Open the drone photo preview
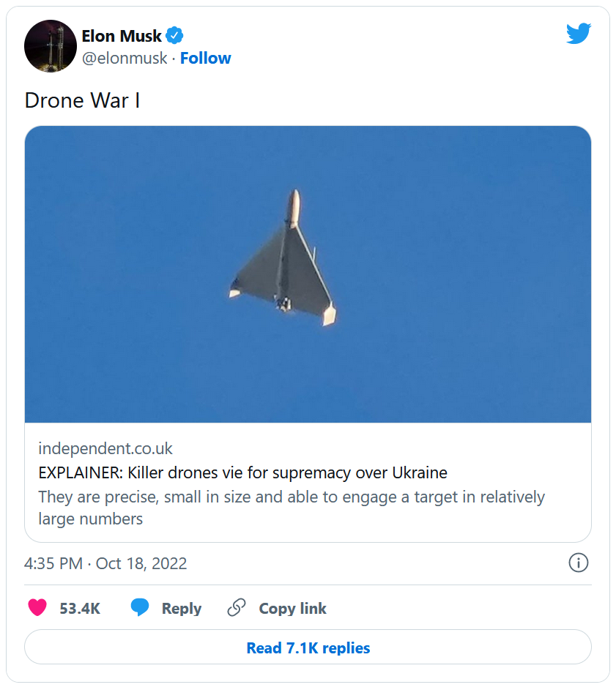 click(x=308, y=274)
